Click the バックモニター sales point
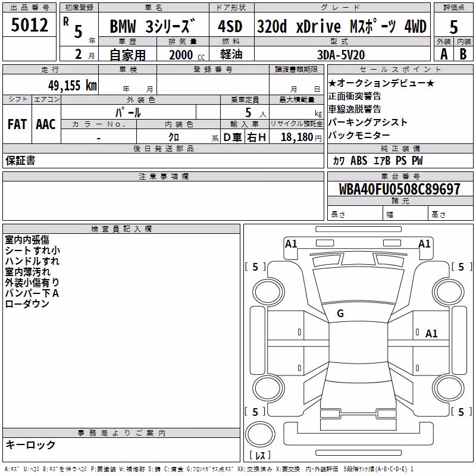The width and height of the screenshot is (476, 476). [x=359, y=136]
